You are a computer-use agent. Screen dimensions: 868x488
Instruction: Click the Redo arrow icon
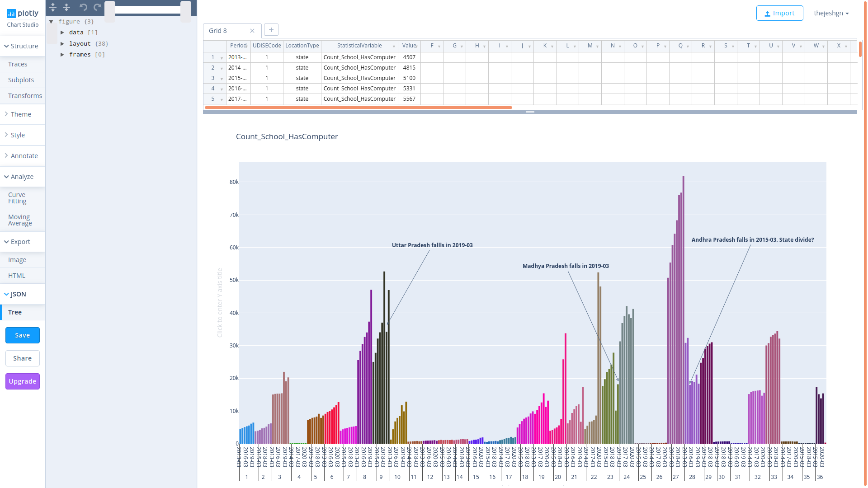[x=97, y=7]
